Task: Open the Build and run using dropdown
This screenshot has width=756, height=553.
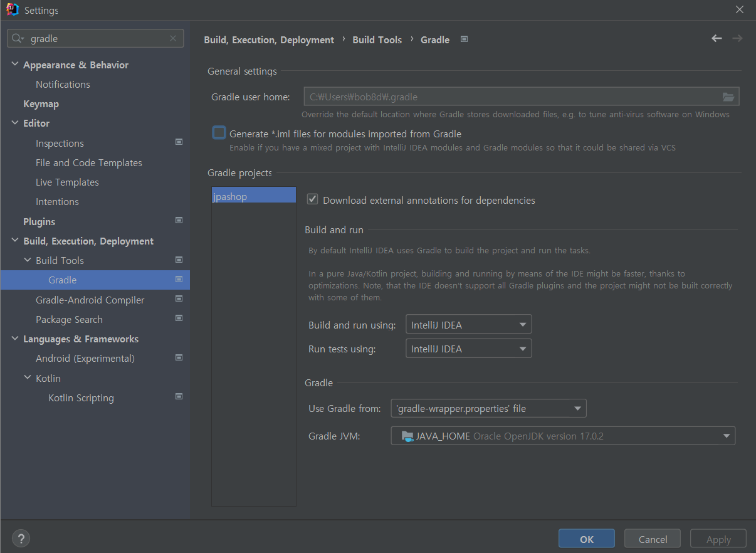Action: (x=468, y=324)
